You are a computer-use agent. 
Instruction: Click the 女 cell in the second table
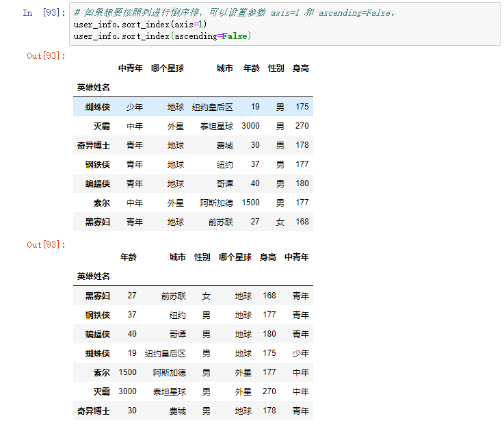[207, 296]
